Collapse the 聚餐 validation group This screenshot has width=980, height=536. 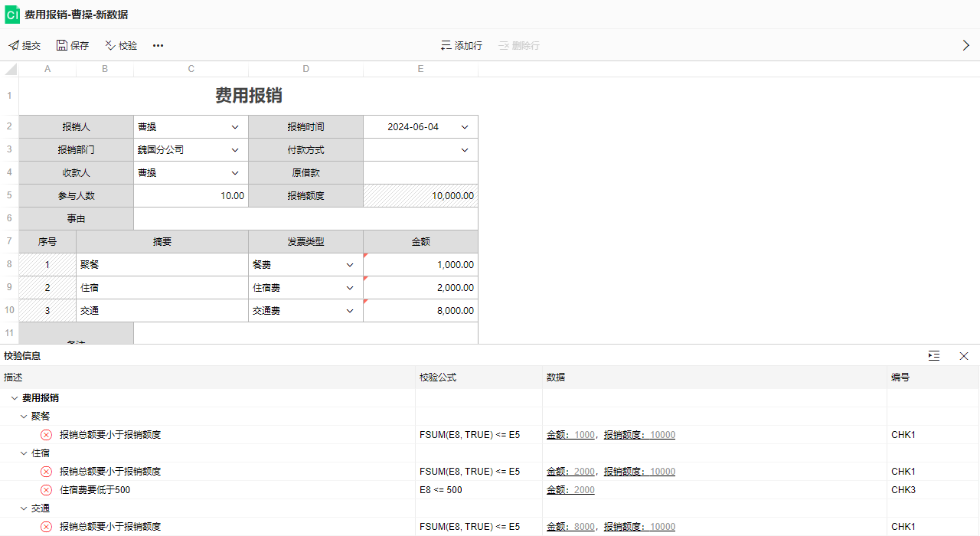tap(24, 417)
